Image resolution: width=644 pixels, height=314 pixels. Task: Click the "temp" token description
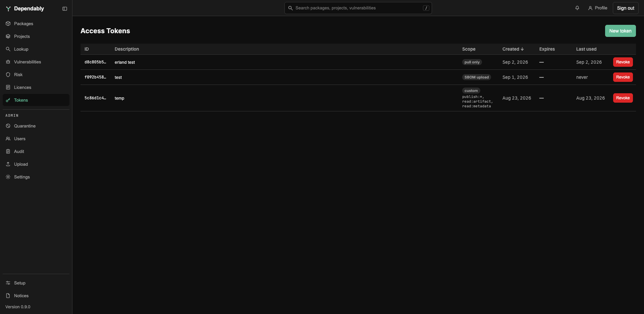pos(119,98)
